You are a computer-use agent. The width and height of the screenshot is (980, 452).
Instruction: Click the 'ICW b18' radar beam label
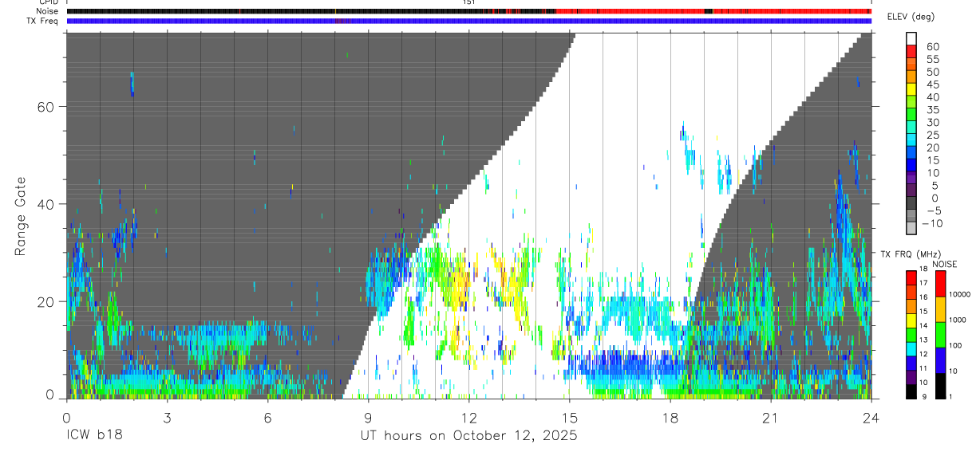coord(94,435)
